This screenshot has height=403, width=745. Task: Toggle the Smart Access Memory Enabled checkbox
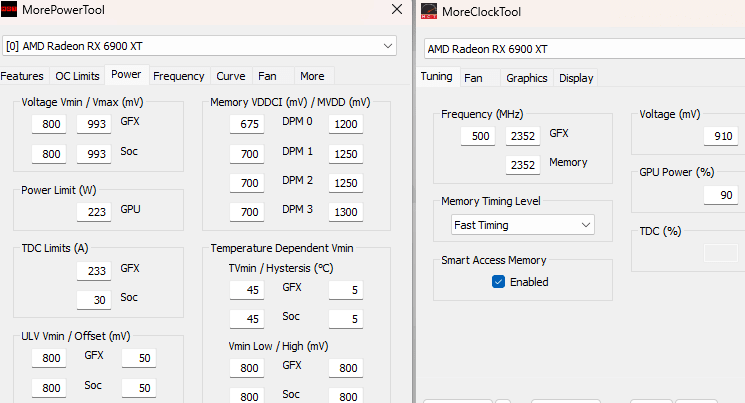pos(498,282)
